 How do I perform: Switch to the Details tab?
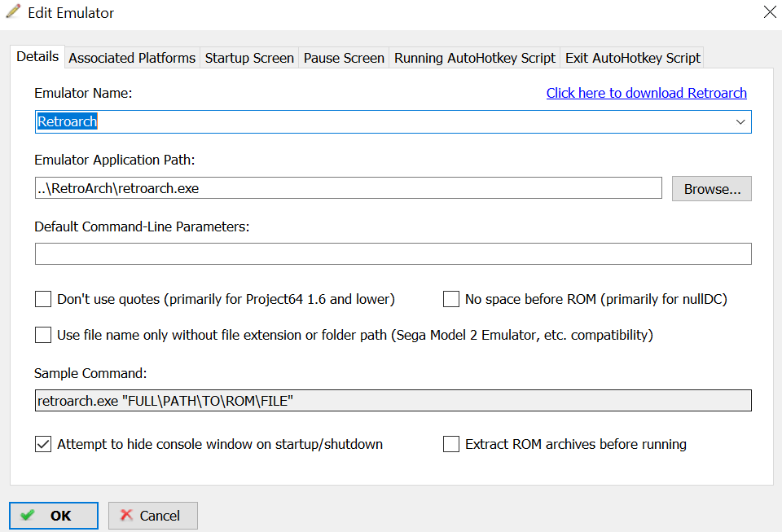tap(37, 57)
